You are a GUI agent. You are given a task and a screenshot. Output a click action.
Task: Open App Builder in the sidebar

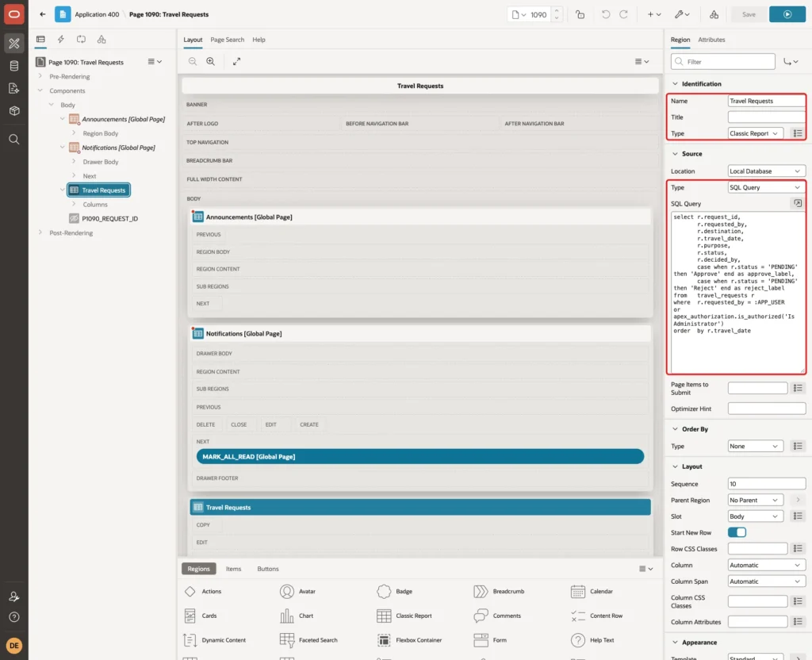14,43
